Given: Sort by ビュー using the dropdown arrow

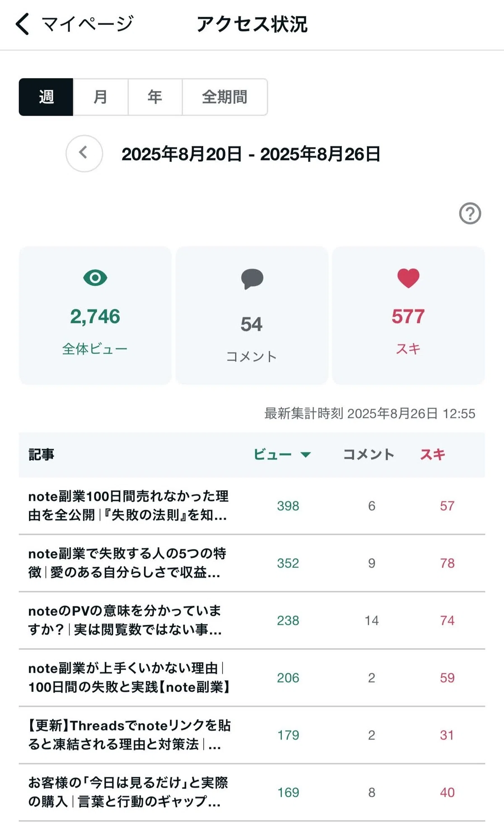Looking at the screenshot, I should [x=305, y=454].
